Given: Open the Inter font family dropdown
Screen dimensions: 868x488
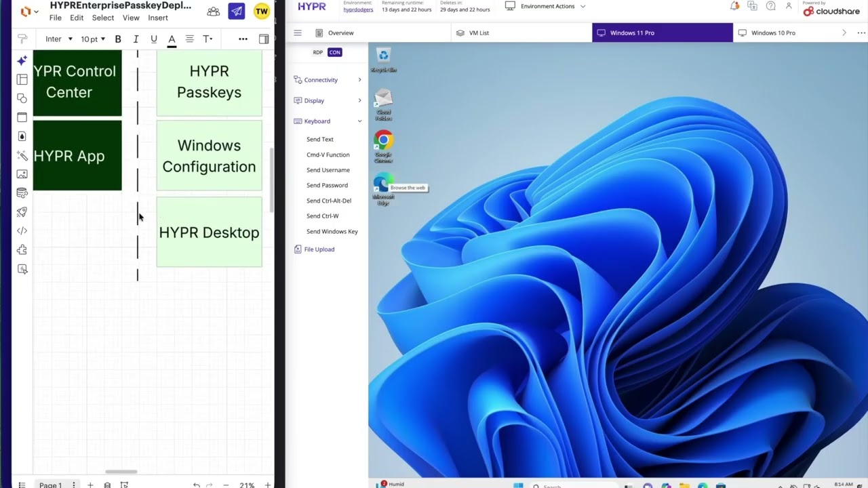Looking at the screenshot, I should 58,39.
